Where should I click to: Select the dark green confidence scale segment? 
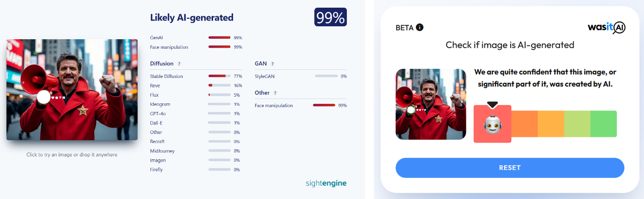[x=603, y=124]
